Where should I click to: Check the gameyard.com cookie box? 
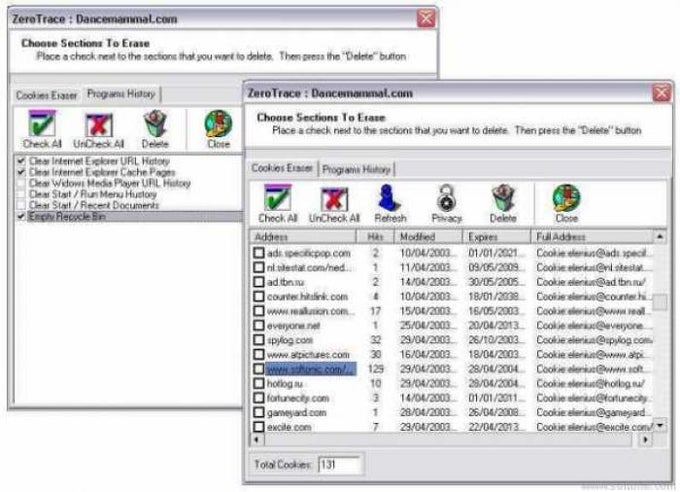[x=258, y=413]
